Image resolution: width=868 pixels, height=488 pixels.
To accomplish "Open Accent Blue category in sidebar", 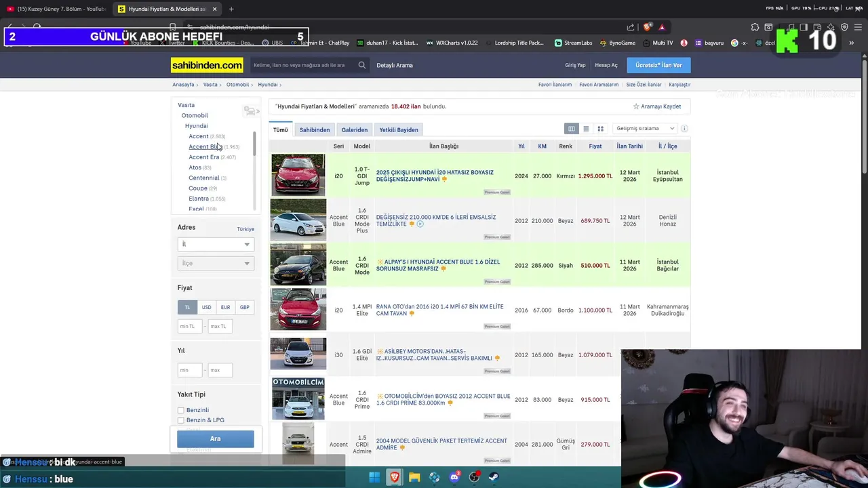I will 205,146.
